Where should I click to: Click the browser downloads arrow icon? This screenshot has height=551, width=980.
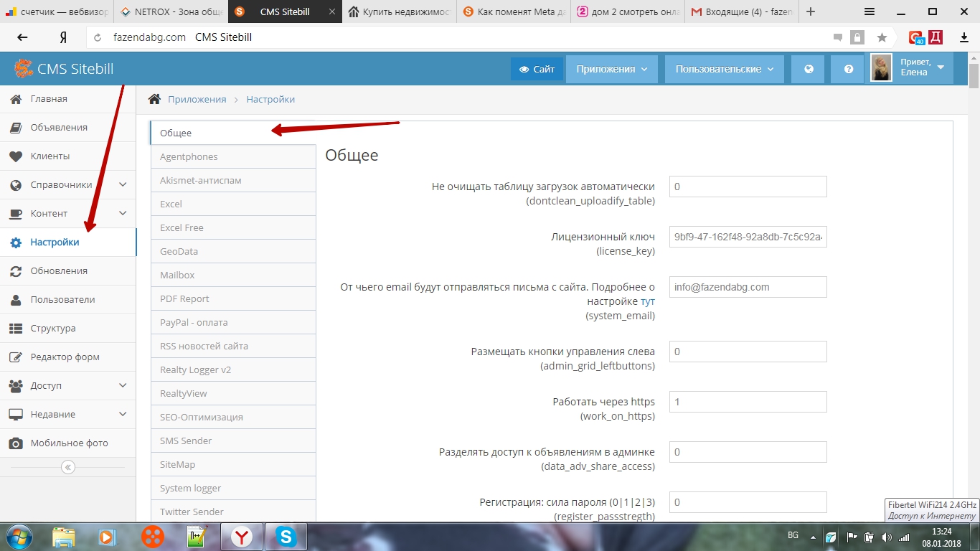click(x=964, y=37)
